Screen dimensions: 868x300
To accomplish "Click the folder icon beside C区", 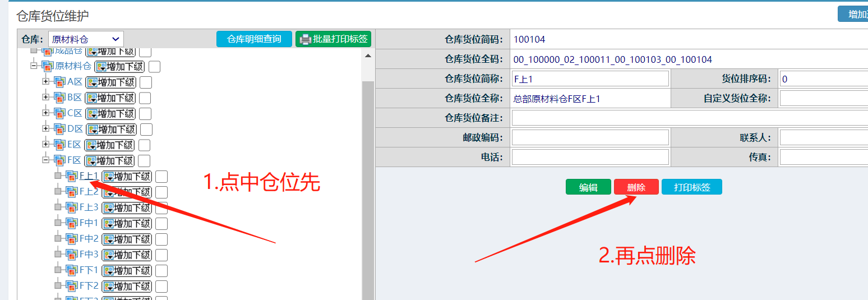I will 59,113.
